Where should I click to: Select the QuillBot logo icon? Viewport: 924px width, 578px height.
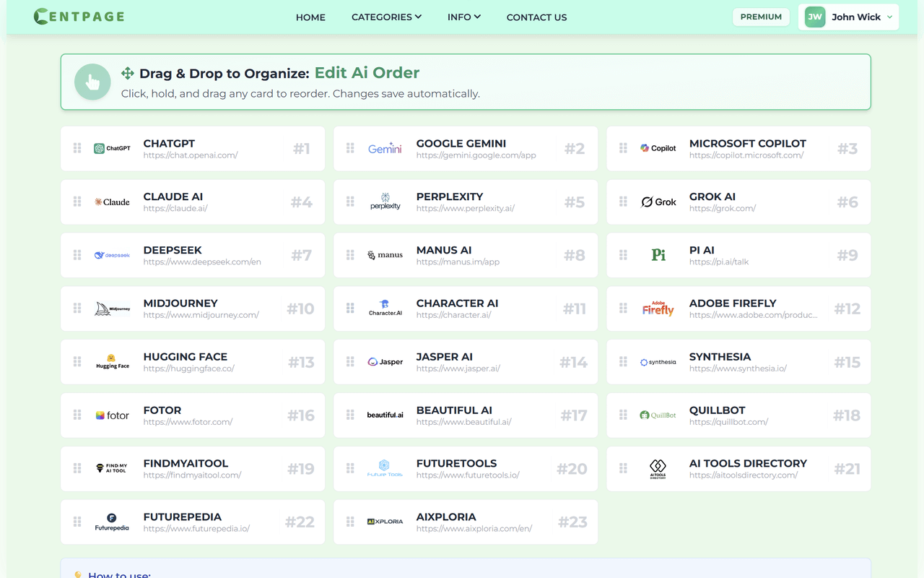[x=658, y=415]
